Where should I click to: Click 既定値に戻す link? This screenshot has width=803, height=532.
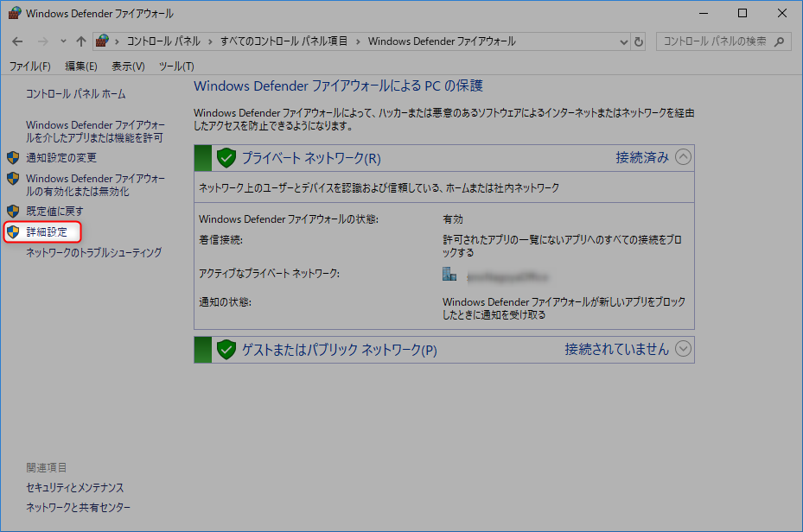click(54, 212)
